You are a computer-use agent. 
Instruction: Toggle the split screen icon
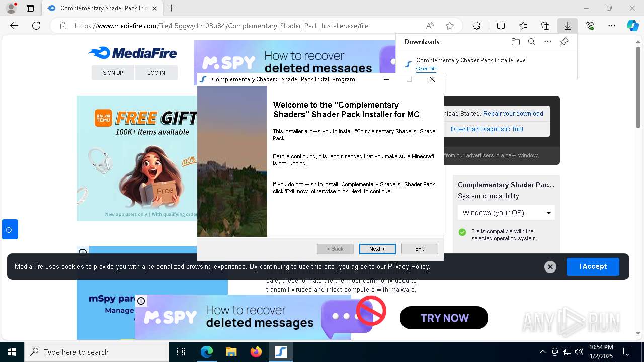coord(501,26)
